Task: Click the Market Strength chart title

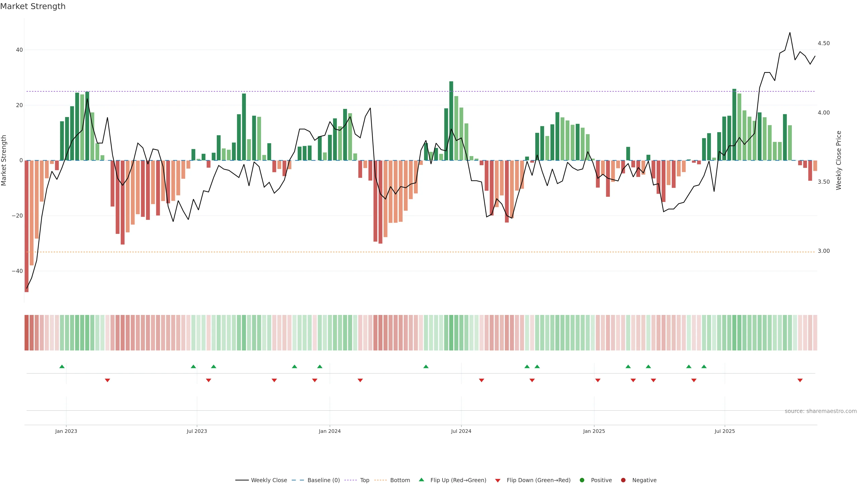Action: coord(33,6)
